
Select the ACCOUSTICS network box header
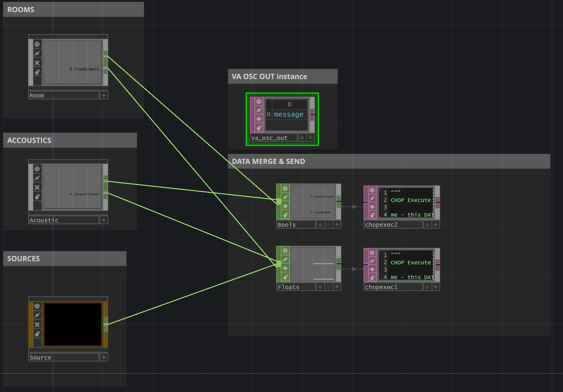pyautogui.click(x=29, y=140)
